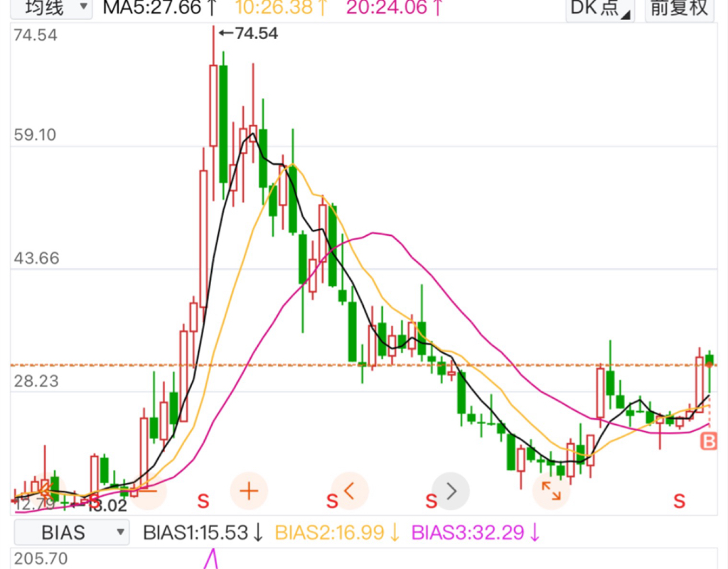Open the BIAS indicator dropdown

[x=72, y=532]
